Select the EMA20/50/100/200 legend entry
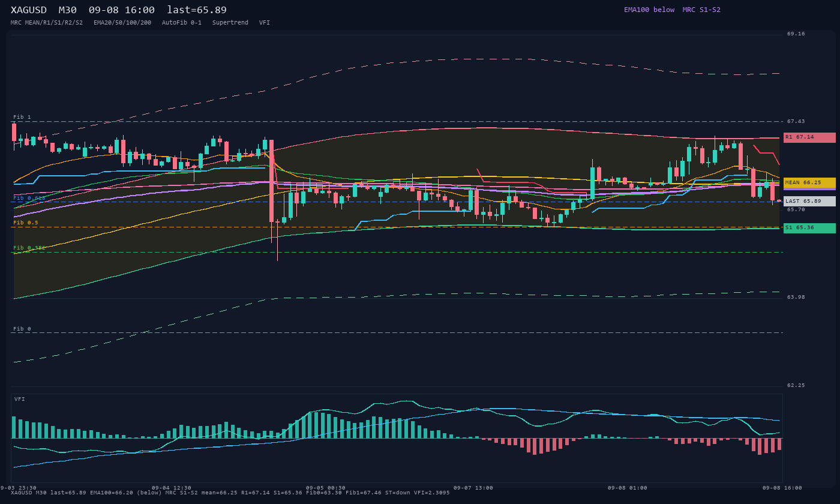The image size is (840, 504). [122, 23]
